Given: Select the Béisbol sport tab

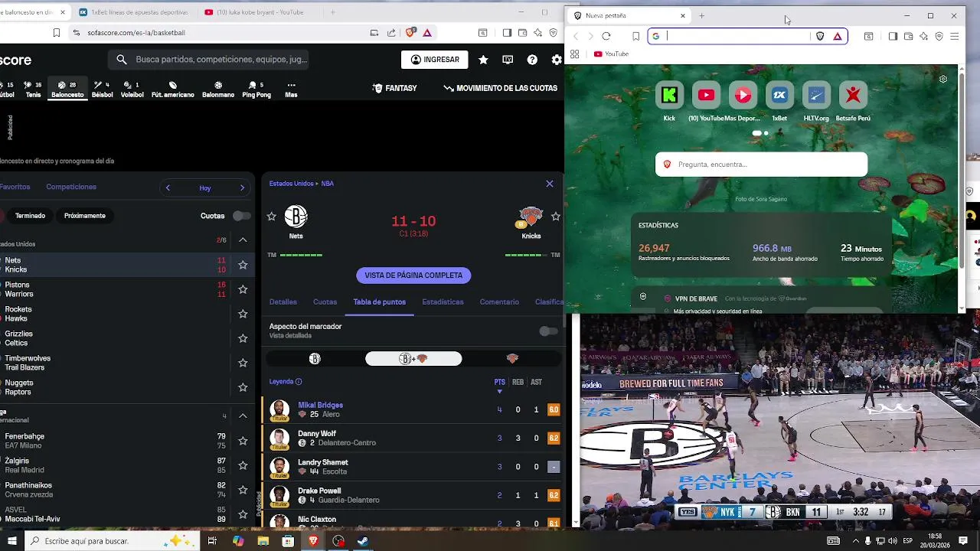Looking at the screenshot, I should coord(102,90).
